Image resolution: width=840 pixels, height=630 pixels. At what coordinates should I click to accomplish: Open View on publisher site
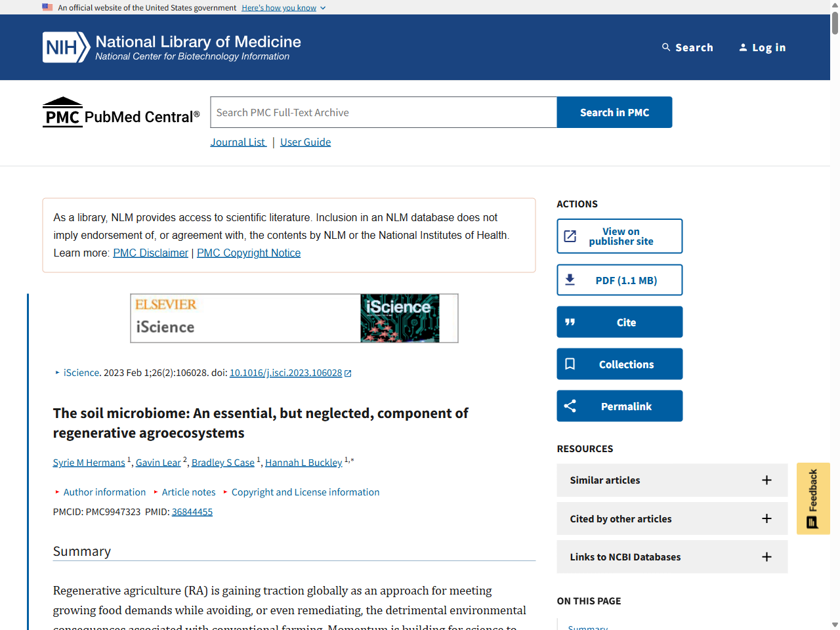(x=619, y=236)
